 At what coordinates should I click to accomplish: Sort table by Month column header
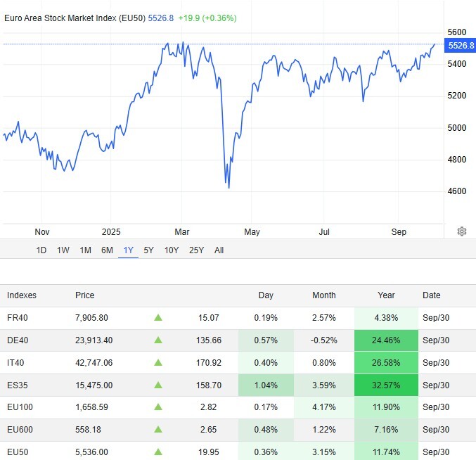pyautogui.click(x=323, y=295)
